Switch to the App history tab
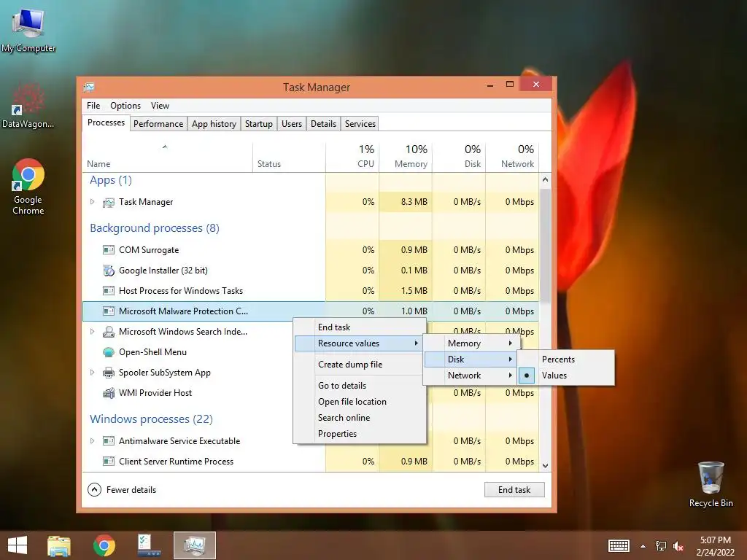 click(214, 124)
